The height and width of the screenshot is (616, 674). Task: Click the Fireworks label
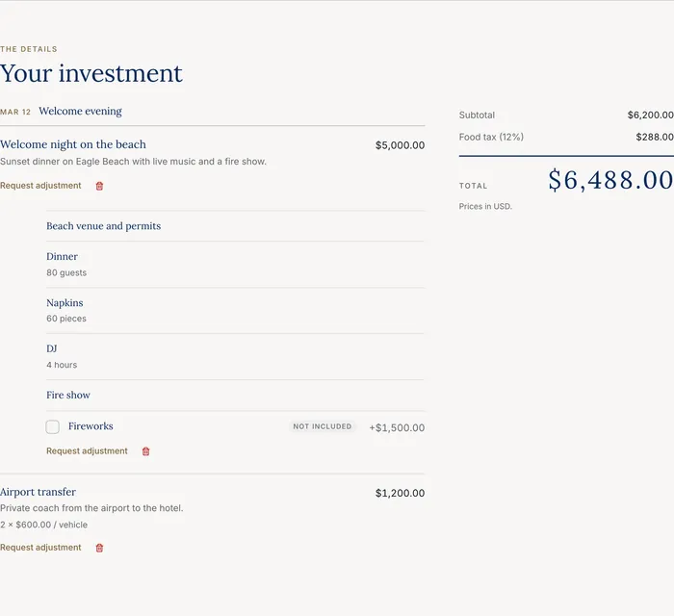[91, 426]
